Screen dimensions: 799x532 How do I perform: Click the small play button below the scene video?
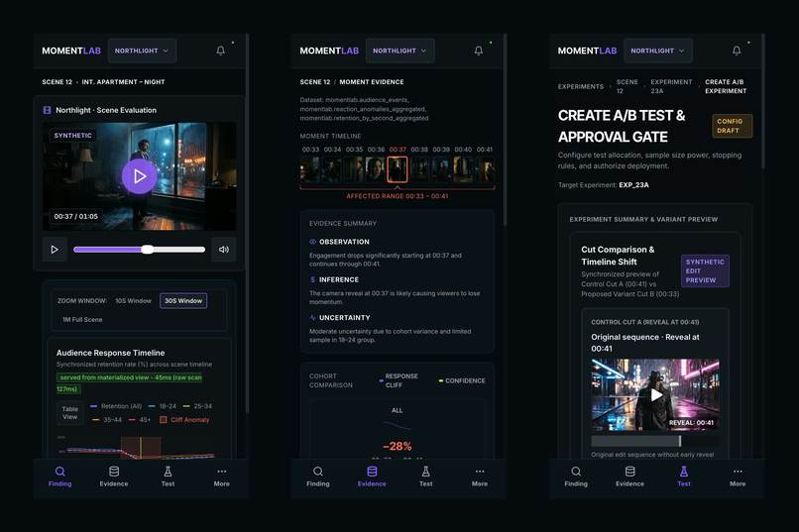pyautogui.click(x=55, y=250)
